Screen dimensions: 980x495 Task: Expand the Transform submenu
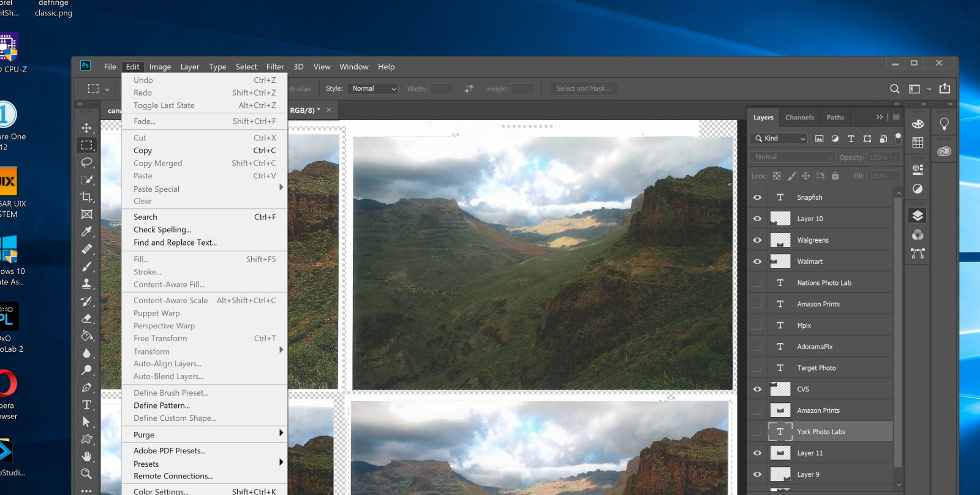tap(281, 350)
